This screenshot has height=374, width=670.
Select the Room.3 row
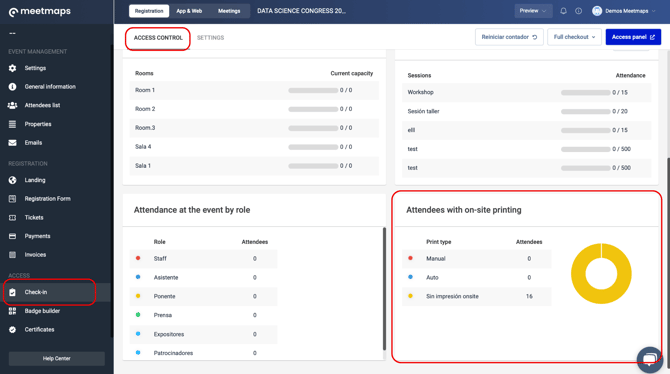click(254, 128)
